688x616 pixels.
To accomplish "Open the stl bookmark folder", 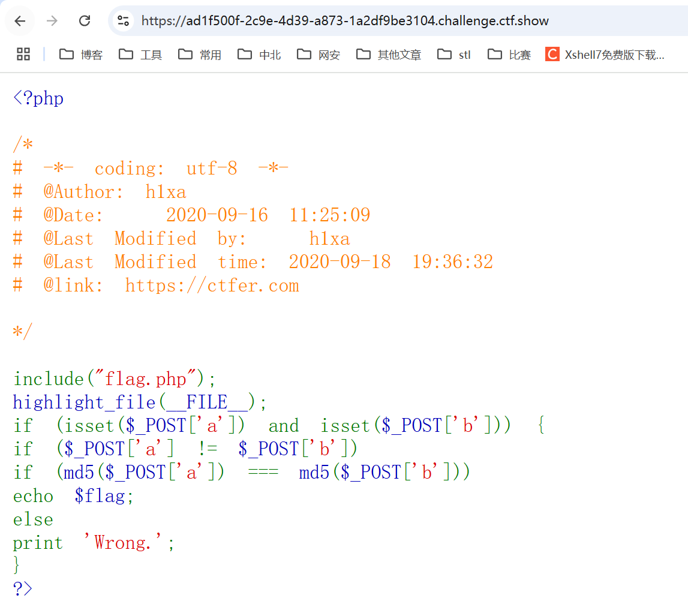I will pyautogui.click(x=454, y=55).
